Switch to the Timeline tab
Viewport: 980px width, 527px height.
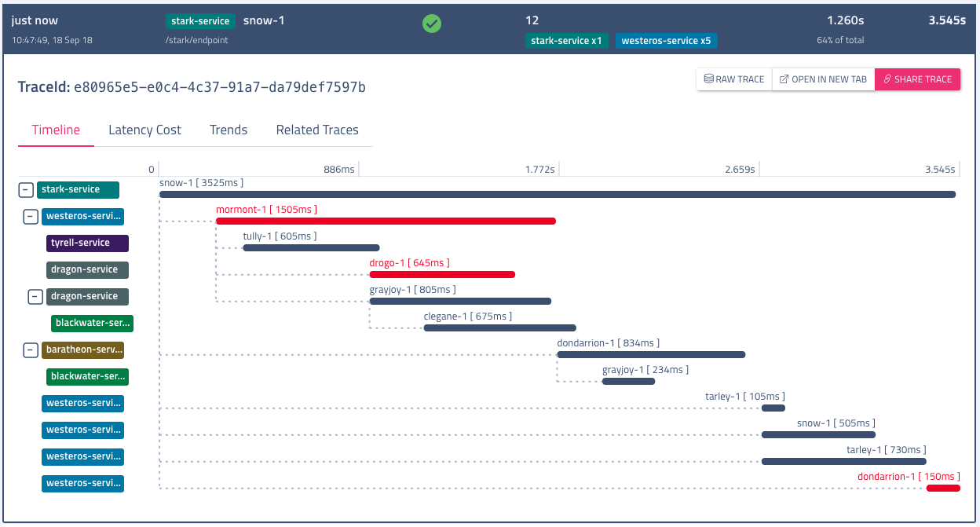(56, 130)
